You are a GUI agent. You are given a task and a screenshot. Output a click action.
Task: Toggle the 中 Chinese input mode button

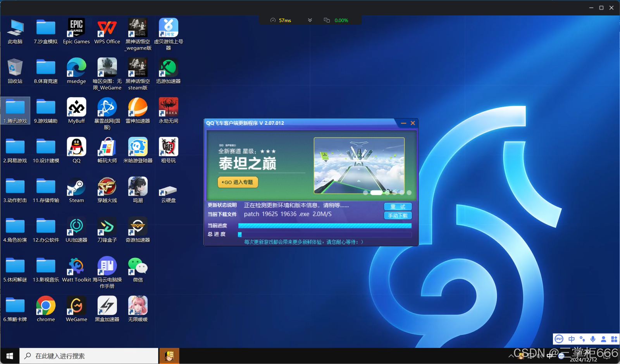tap(572, 339)
